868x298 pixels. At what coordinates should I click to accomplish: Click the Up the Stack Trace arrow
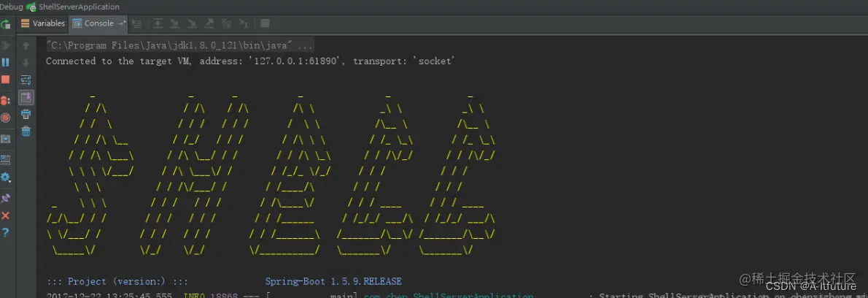tap(26, 45)
